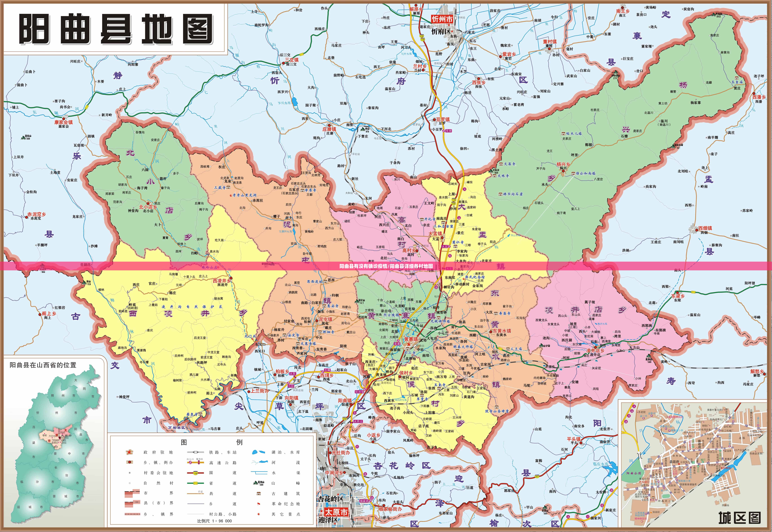772x532 pixels.
Task: Click the red 东黄水镇 town label
Action: tap(502, 331)
